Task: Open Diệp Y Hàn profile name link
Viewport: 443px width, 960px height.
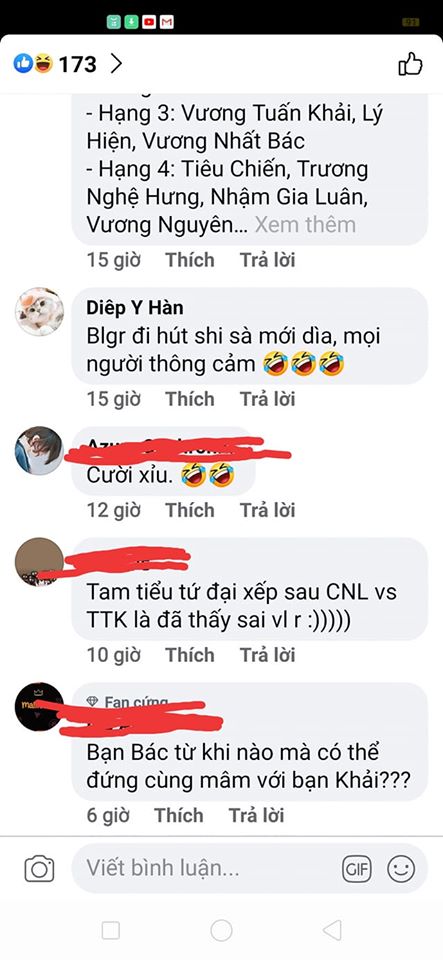Action: pos(135,307)
